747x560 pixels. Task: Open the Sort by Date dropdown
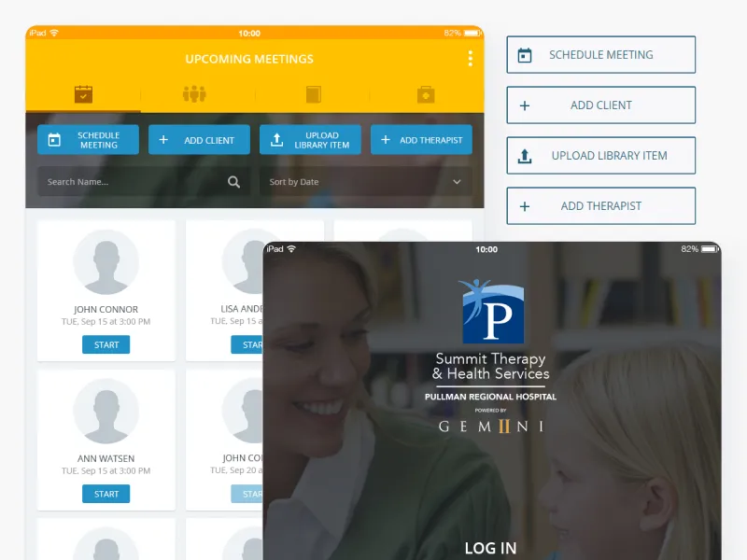tap(366, 181)
